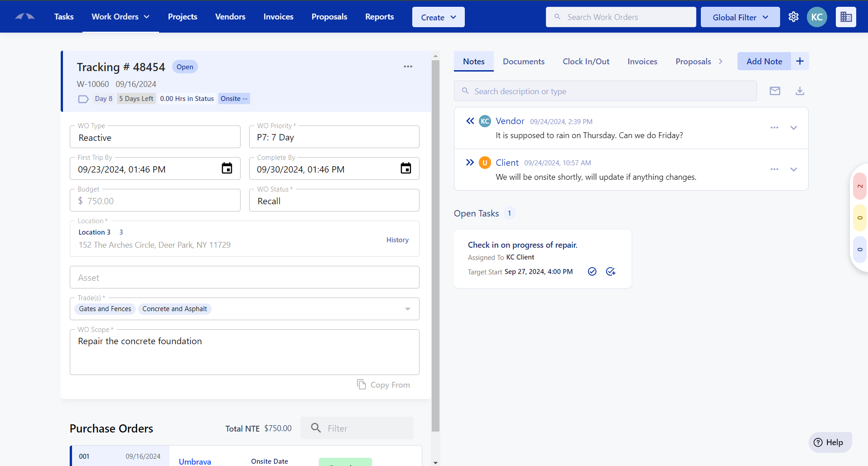Click the home logo icon in navbar
868x466 pixels.
pyautogui.click(x=25, y=17)
